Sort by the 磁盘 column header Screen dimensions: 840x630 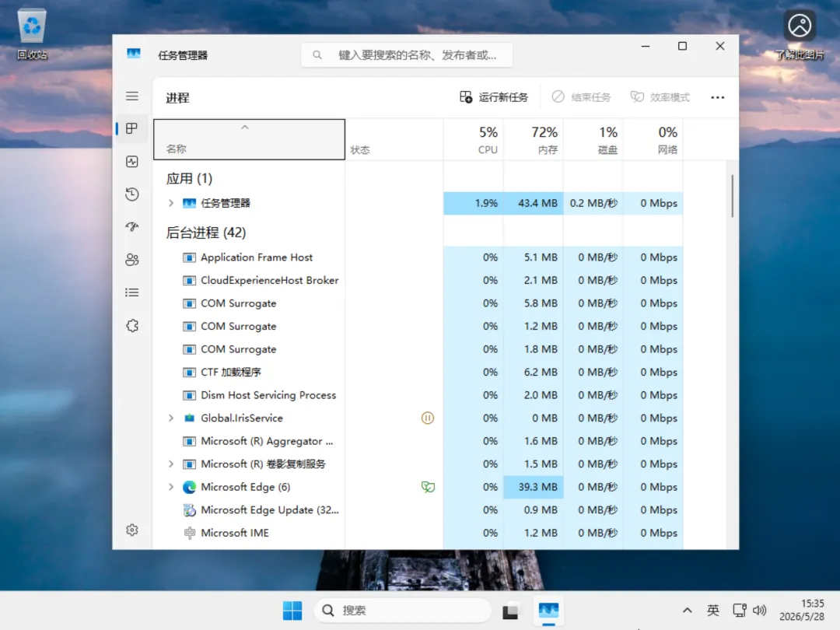pyautogui.click(x=593, y=139)
